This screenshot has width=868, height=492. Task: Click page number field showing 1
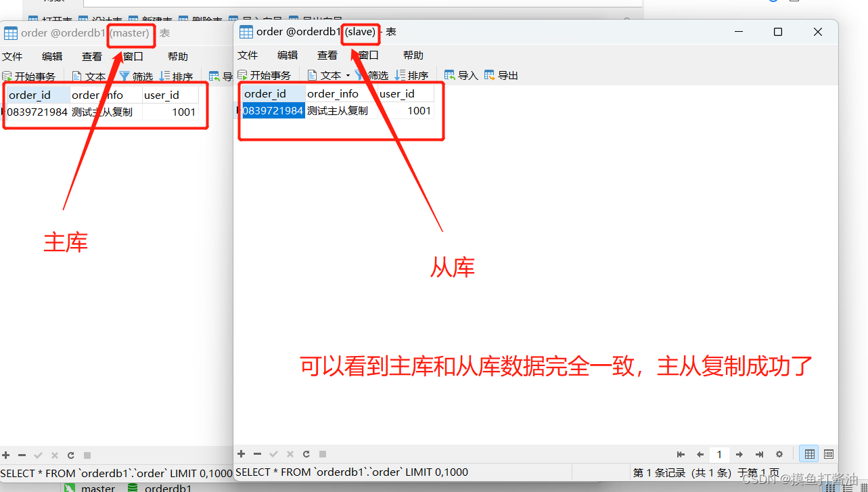[x=719, y=455]
